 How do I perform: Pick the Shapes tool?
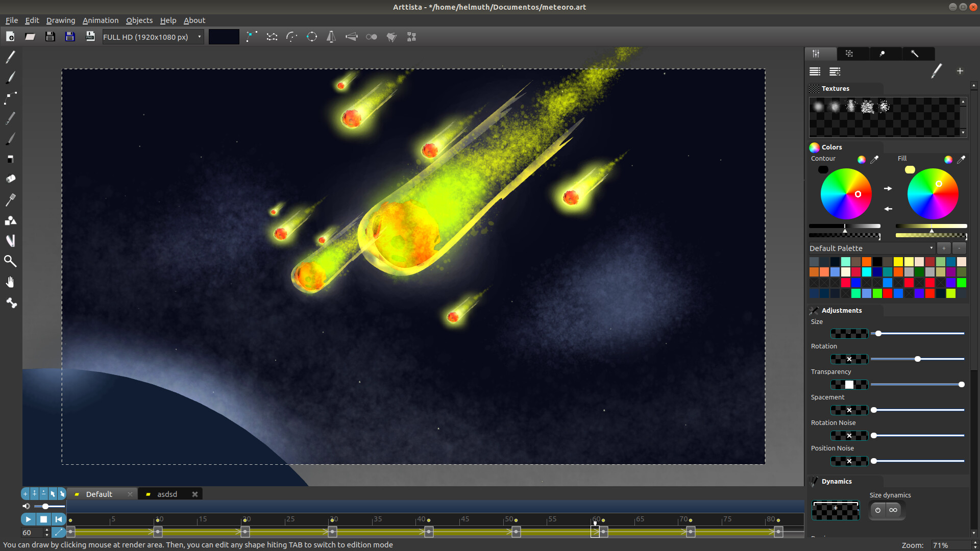pyautogui.click(x=10, y=220)
